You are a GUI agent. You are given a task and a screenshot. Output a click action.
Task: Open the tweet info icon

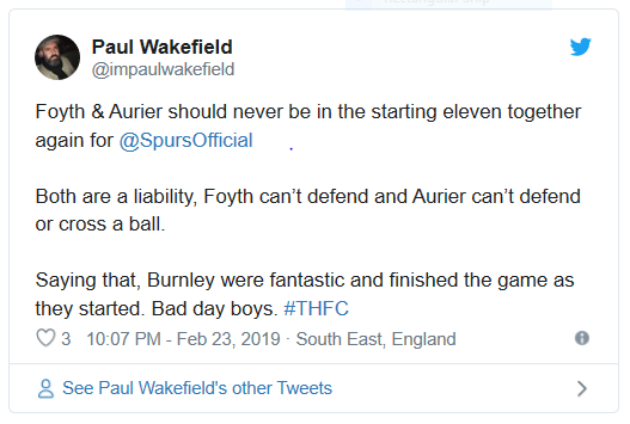click(582, 338)
